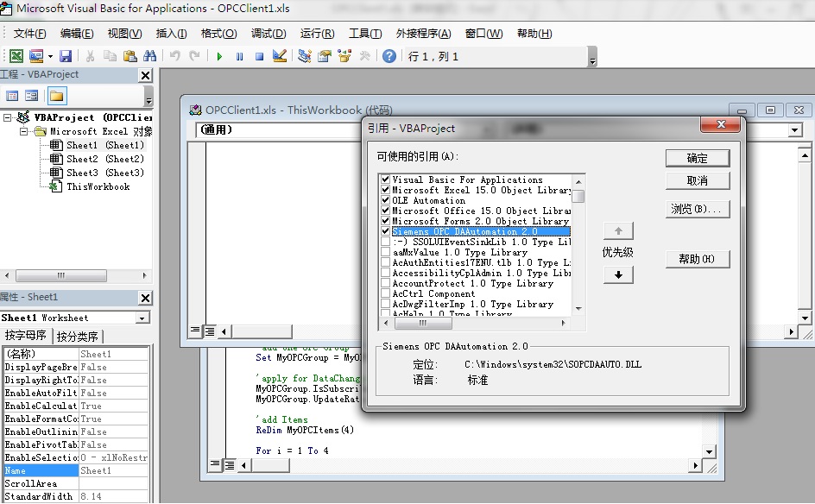Screen dimensions: 815x504
Task: Open 工具(T) menu
Action: point(365,34)
